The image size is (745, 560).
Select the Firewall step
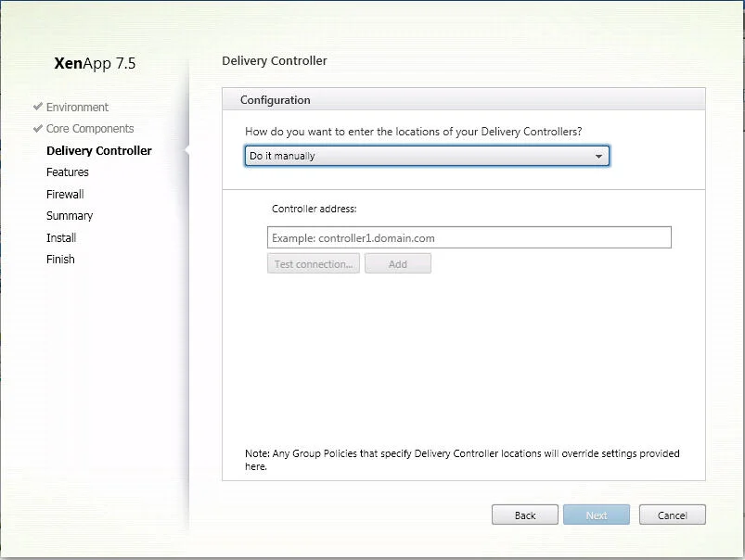click(x=65, y=195)
